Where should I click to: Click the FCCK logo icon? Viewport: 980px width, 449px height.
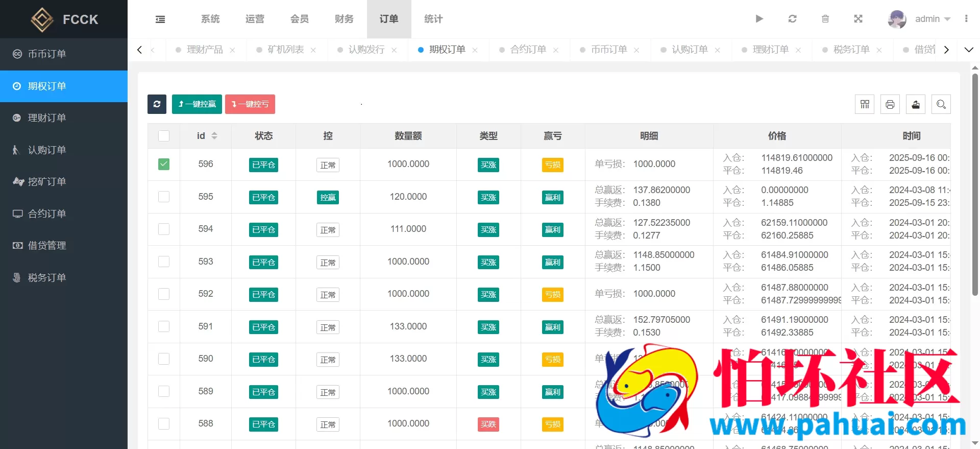42,19
